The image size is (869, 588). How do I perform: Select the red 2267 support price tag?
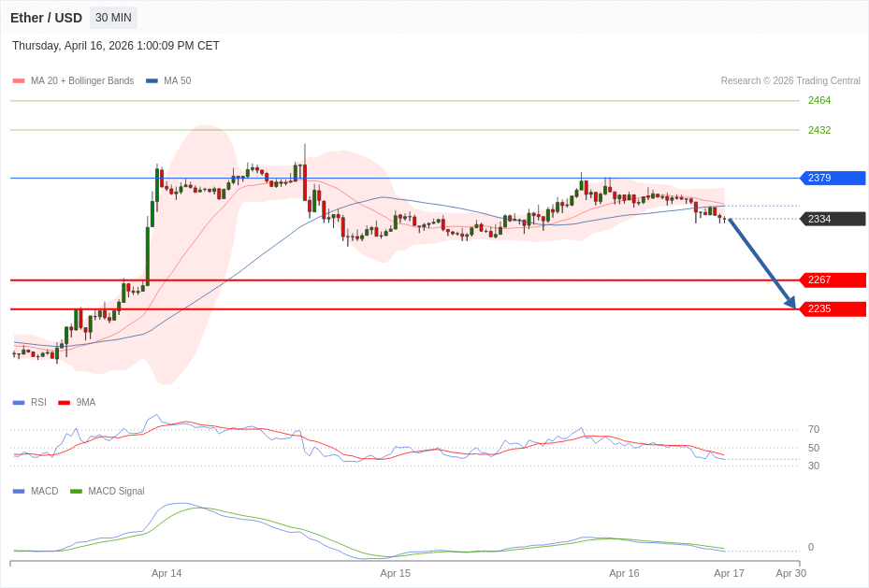point(833,280)
